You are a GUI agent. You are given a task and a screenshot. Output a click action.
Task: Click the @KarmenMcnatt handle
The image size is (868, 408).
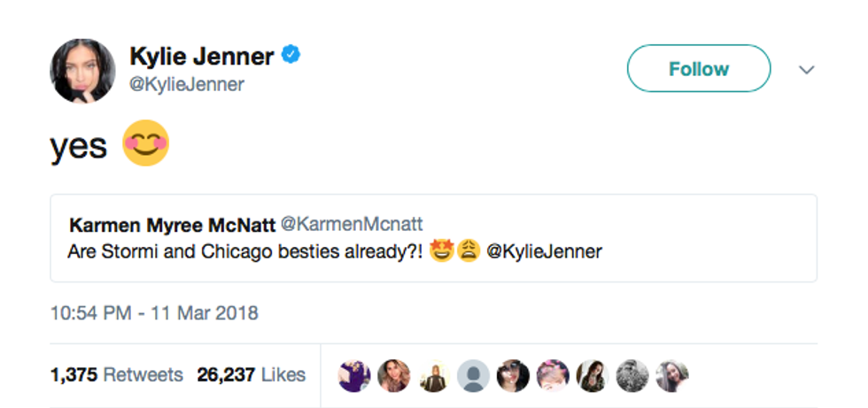[x=341, y=226]
